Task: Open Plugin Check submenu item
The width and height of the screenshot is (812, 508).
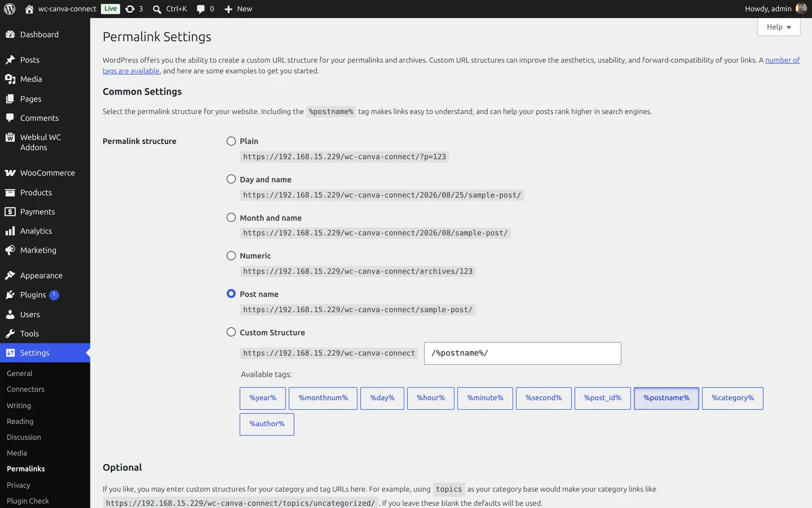Action: tap(27, 500)
